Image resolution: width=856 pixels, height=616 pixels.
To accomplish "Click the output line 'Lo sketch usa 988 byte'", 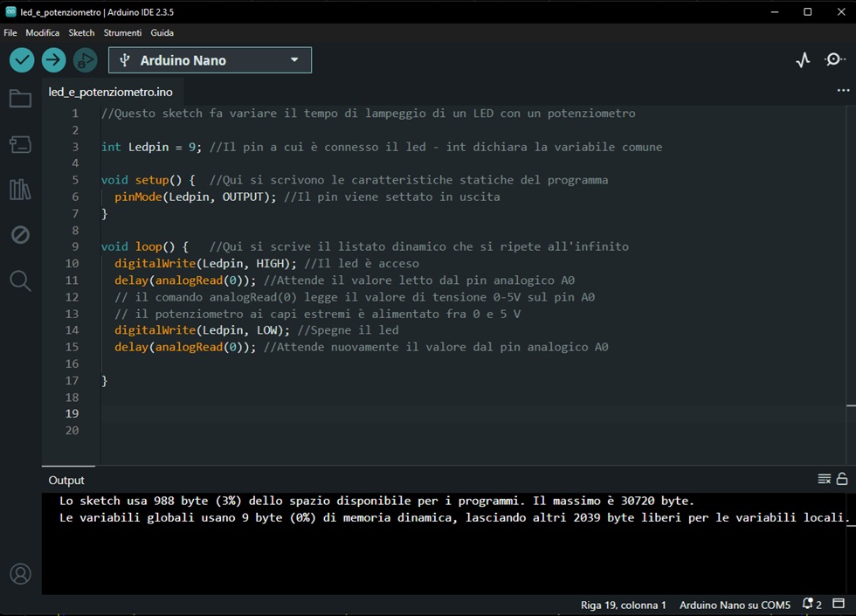I will [376, 501].
